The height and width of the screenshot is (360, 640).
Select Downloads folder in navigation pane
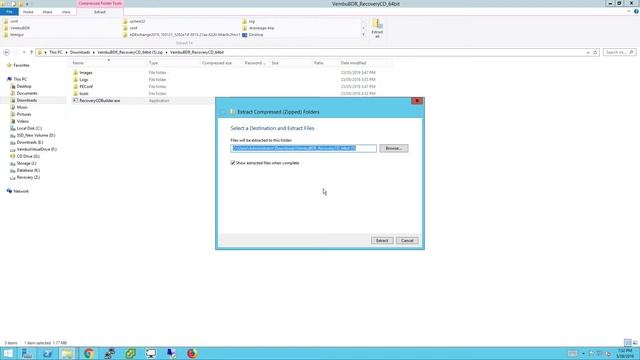(27, 100)
